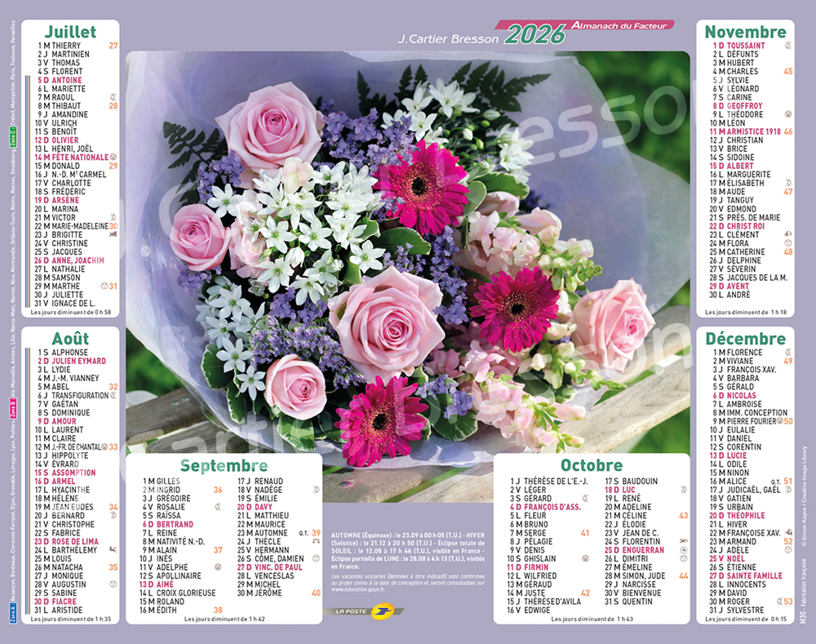
Task: Click the zodiac symbol next to 23 Clément
Action: click(x=788, y=234)
